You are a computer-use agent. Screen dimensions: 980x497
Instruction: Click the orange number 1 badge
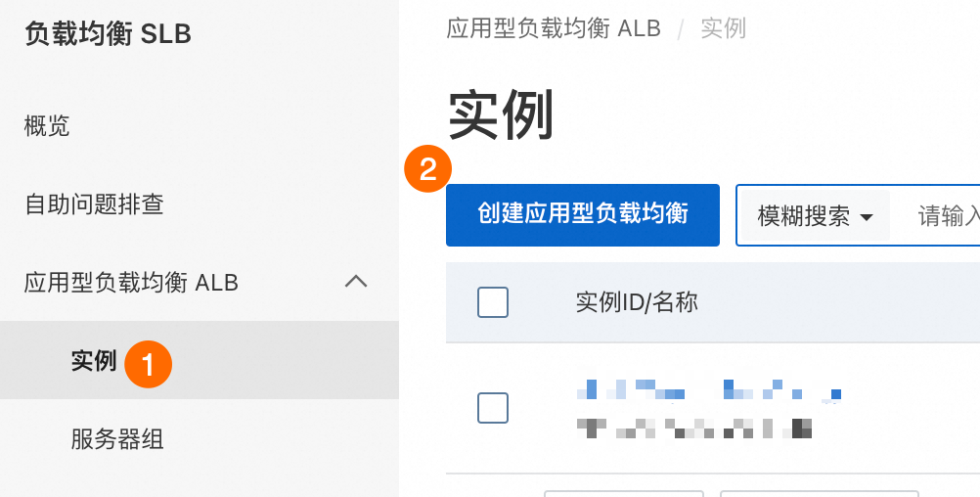coord(148,364)
